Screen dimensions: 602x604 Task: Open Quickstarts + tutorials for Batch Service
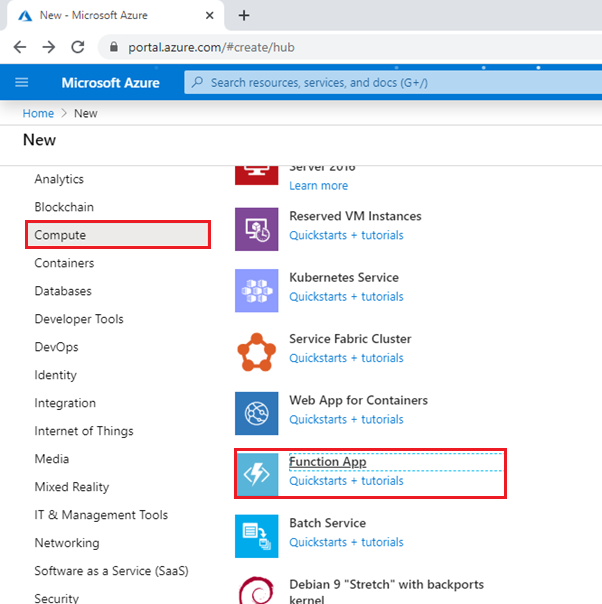346,542
